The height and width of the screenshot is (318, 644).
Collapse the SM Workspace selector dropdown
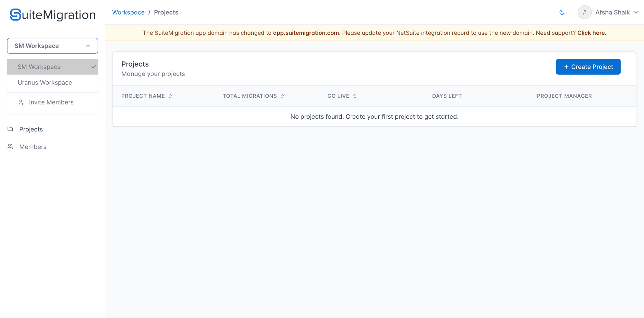(x=52, y=46)
